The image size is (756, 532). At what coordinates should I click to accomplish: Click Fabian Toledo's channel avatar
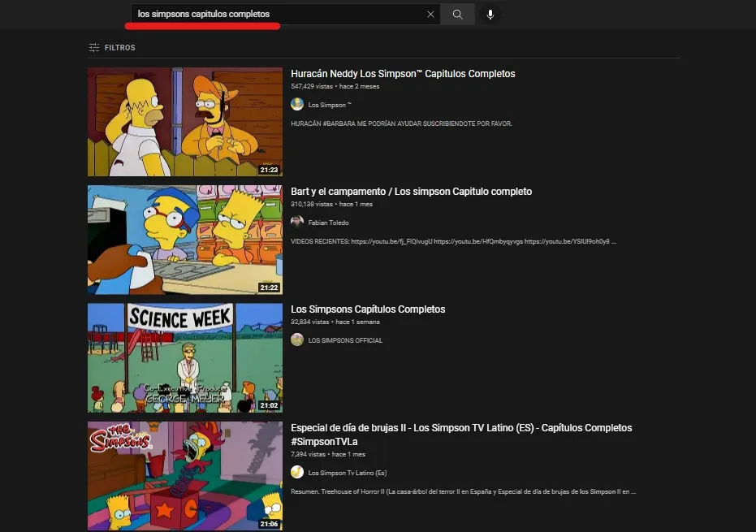pyautogui.click(x=297, y=222)
